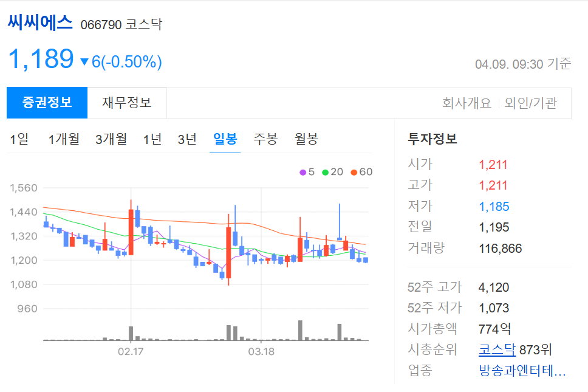This screenshot has height=392, width=588.
Task: Switch to the 재무정보 tab
Action: click(x=127, y=103)
